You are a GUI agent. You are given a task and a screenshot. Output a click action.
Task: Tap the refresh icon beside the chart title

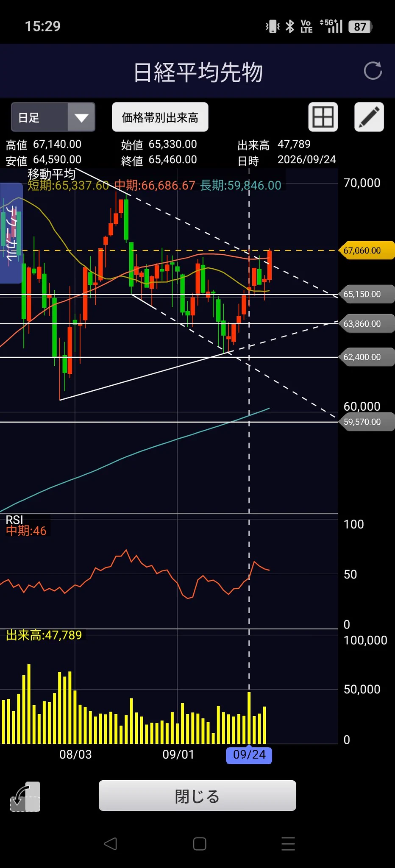point(373,71)
